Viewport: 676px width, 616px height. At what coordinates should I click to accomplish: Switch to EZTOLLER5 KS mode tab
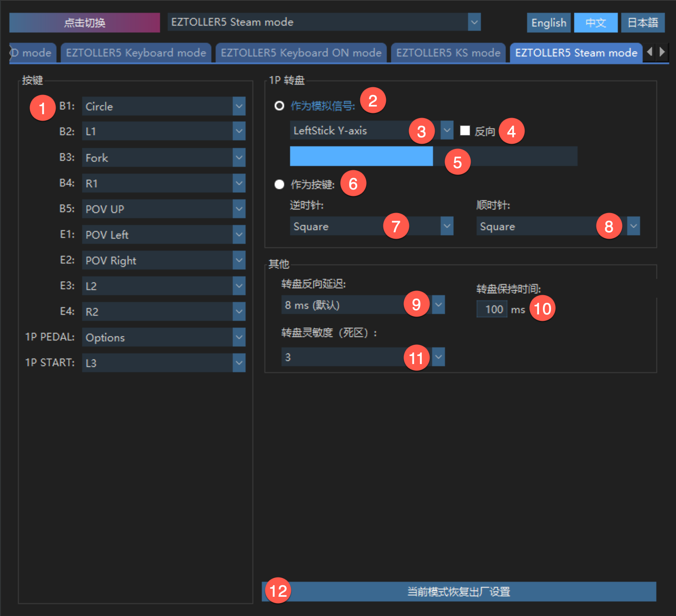pos(448,53)
